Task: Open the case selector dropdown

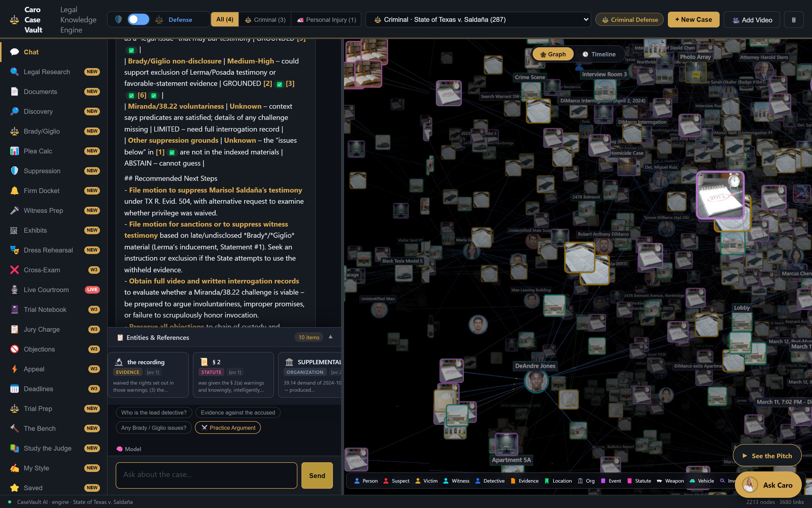Action: [478, 20]
